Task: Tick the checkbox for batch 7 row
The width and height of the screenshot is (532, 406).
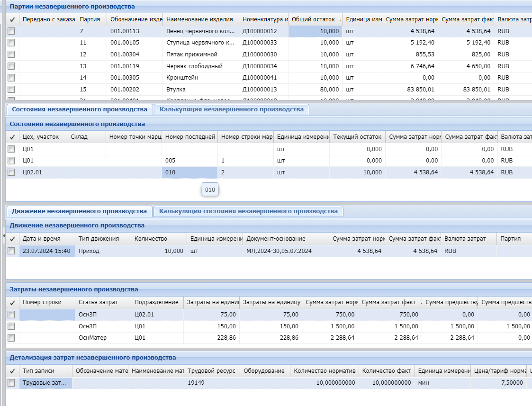Action: (11, 31)
